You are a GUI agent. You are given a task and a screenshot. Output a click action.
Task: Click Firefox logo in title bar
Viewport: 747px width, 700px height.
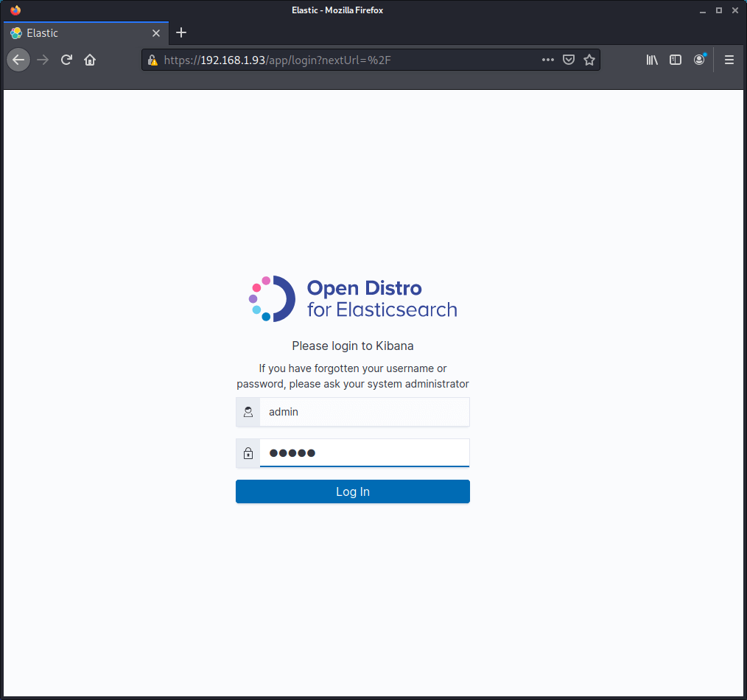pos(15,10)
